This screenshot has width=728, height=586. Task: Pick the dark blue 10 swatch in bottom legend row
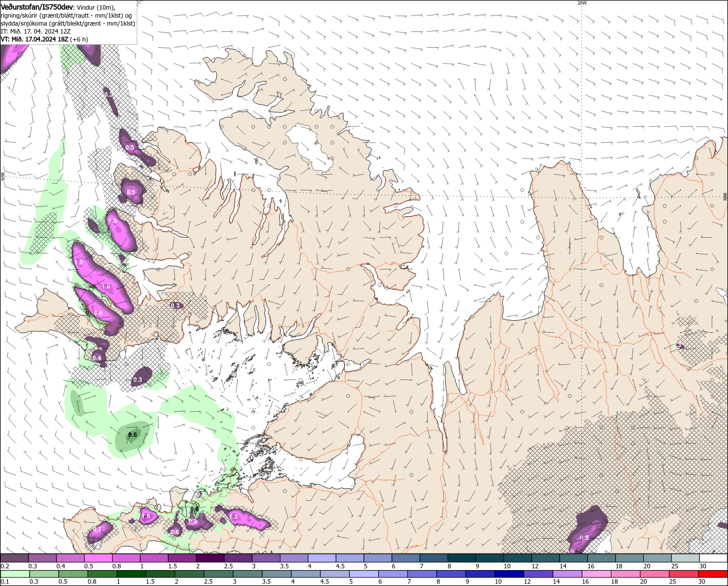coord(508,573)
